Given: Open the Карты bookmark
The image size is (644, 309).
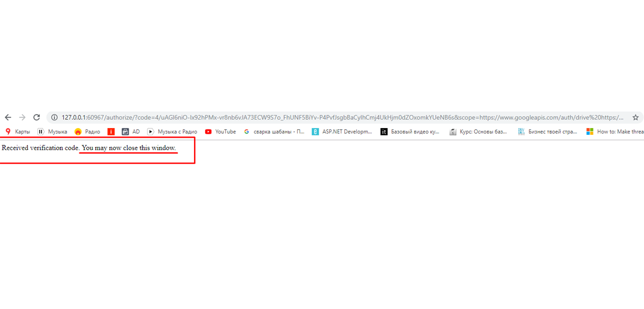Looking at the screenshot, I should [x=17, y=132].
